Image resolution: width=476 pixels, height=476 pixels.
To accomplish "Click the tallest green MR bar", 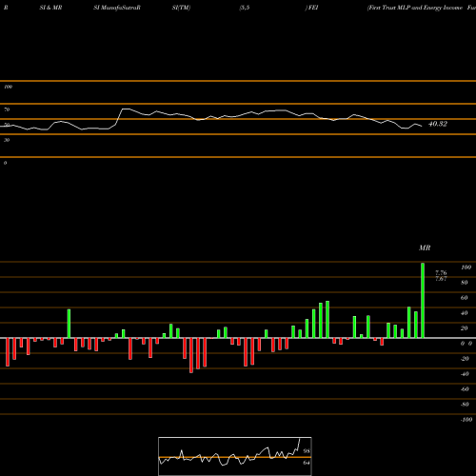I will point(423,300).
